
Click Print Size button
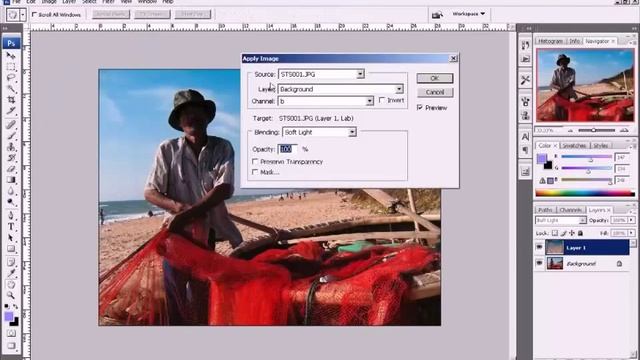tap(193, 14)
